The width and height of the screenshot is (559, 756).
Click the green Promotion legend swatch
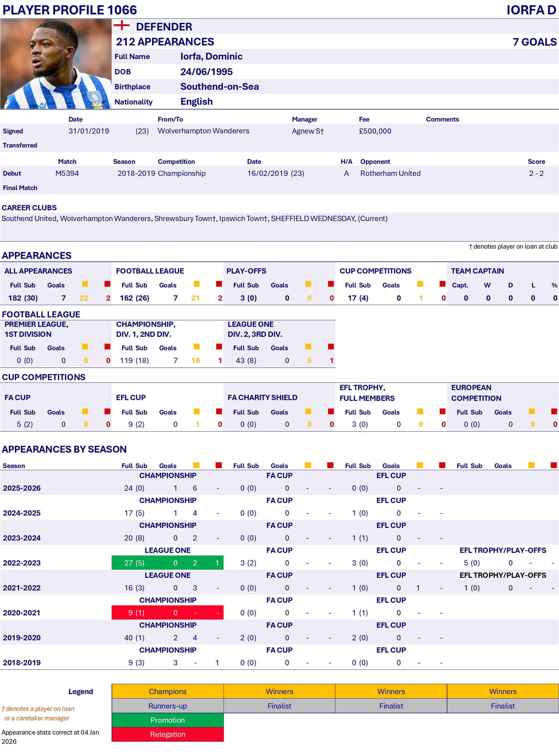coord(167,720)
